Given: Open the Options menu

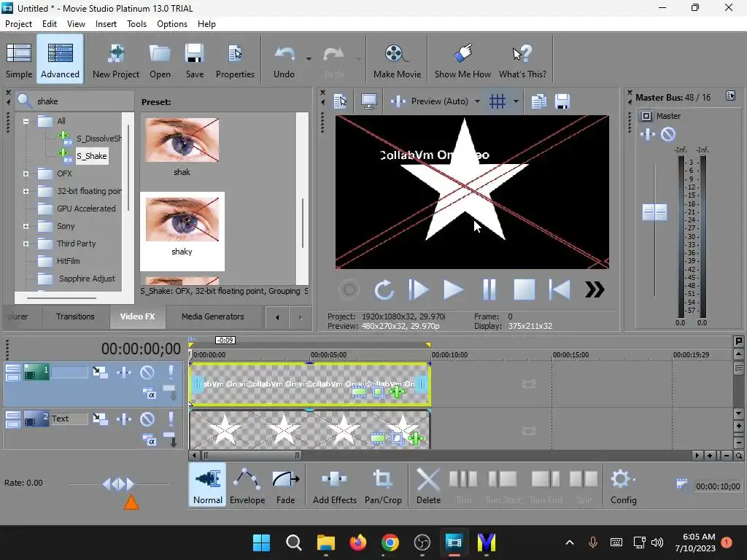Looking at the screenshot, I should (172, 24).
